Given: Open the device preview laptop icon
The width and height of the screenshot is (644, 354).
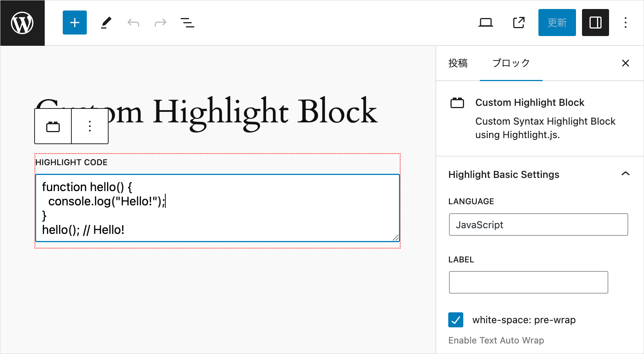Looking at the screenshot, I should pyautogui.click(x=485, y=23).
